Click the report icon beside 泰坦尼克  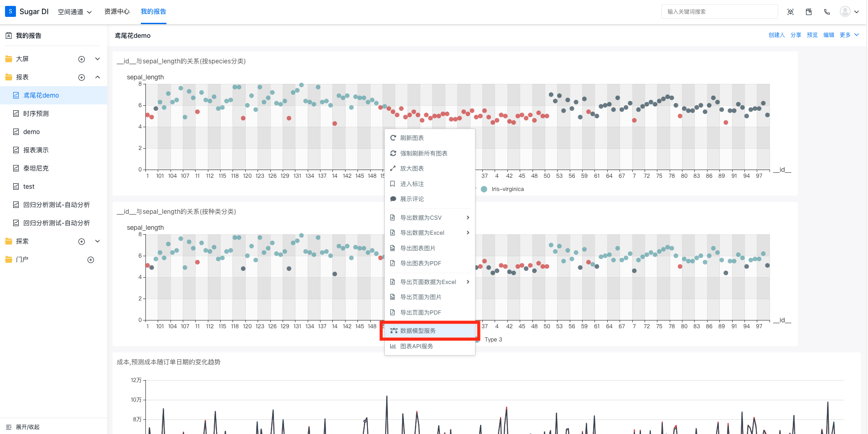(x=16, y=168)
